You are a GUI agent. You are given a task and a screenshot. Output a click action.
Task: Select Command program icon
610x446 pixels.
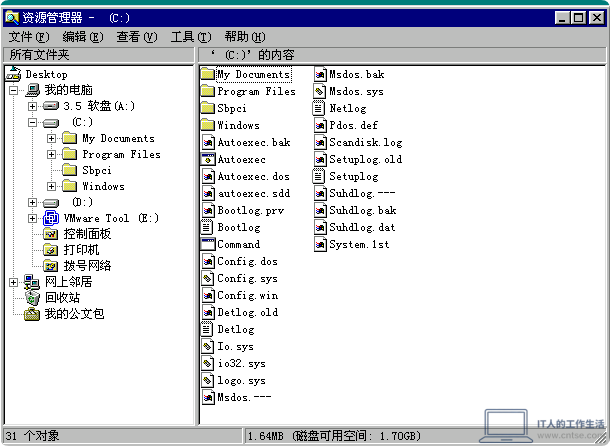(x=208, y=244)
